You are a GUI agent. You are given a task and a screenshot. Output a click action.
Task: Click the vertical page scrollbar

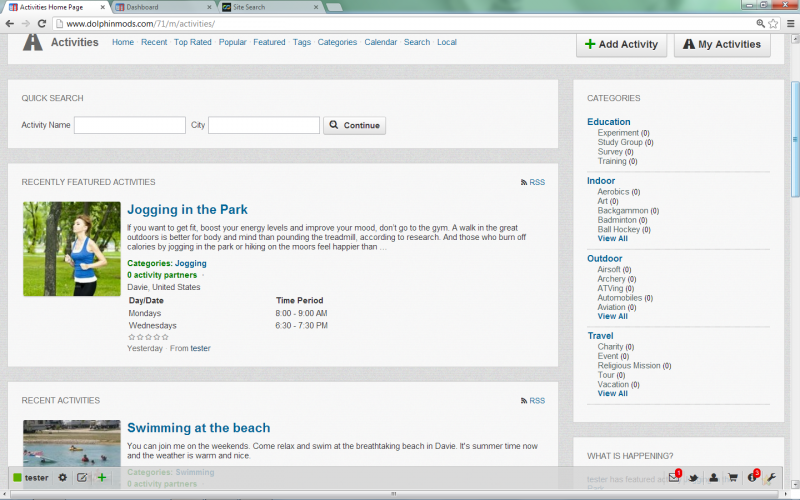pos(795,139)
